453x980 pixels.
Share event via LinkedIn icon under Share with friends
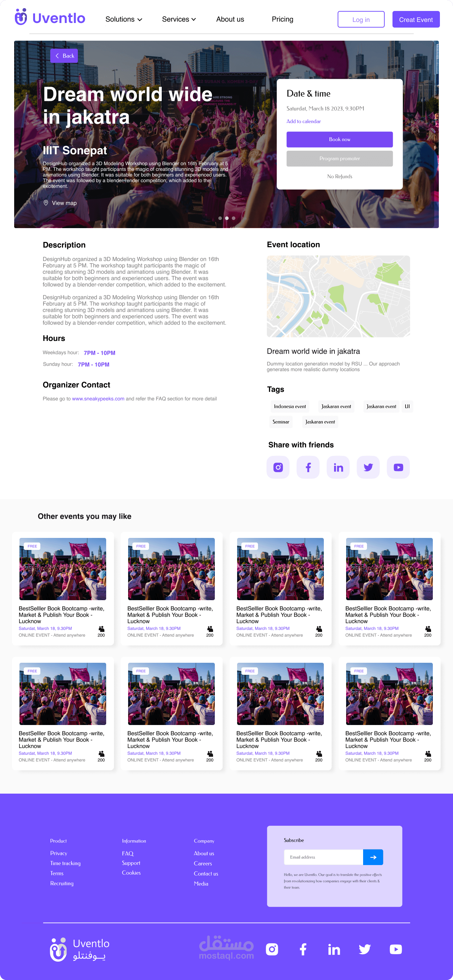pyautogui.click(x=338, y=467)
